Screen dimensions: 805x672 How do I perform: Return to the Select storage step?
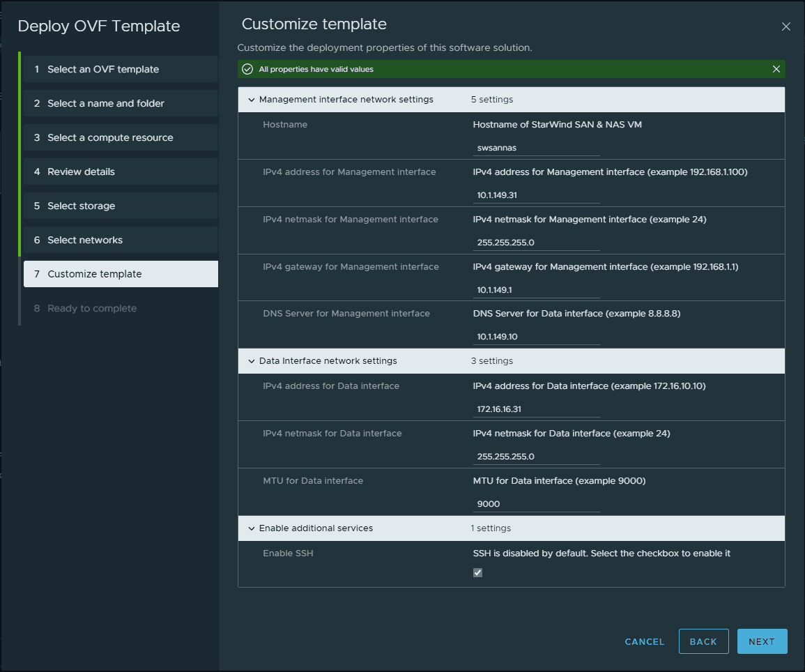pyautogui.click(x=81, y=206)
